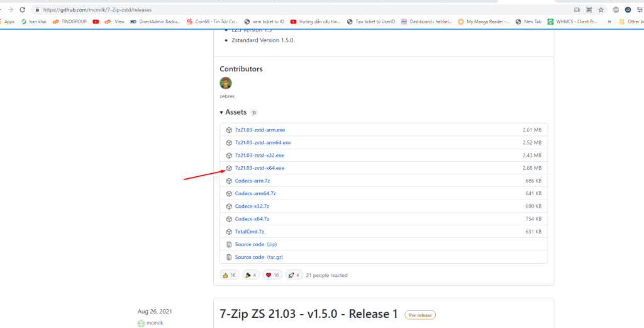Open the Dashboard helihel bookmark

pyautogui.click(x=426, y=22)
